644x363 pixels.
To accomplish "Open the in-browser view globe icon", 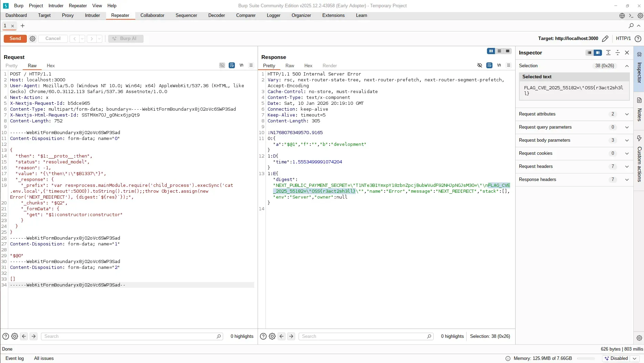I will [622, 16].
